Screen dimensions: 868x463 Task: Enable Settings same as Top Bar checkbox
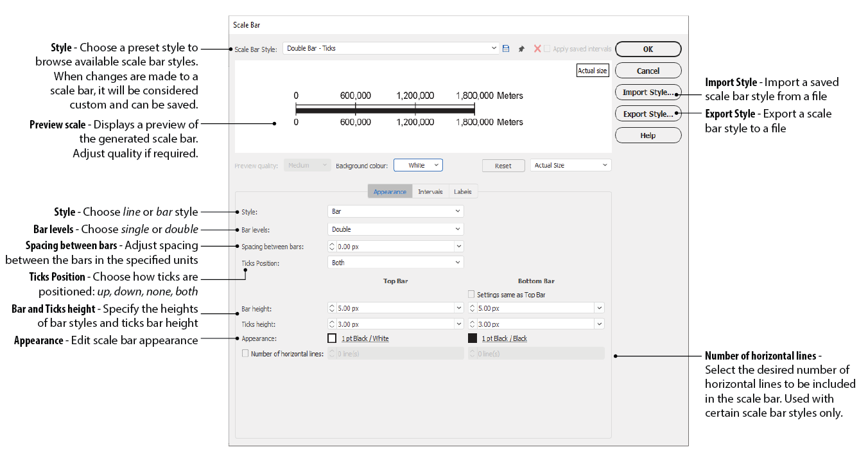point(472,295)
